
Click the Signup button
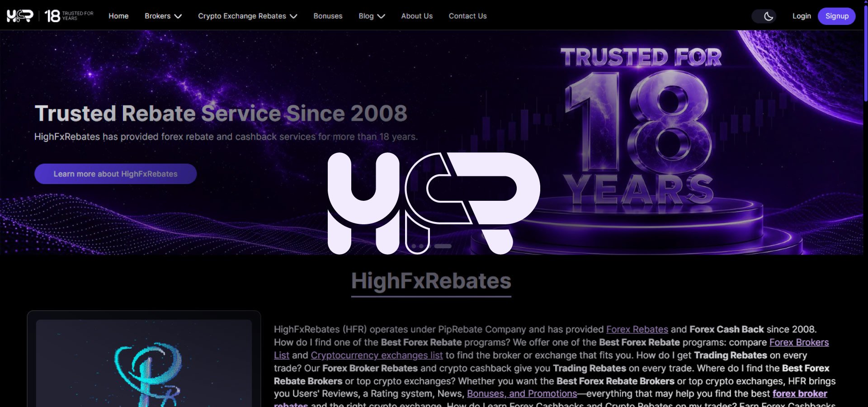(x=837, y=16)
